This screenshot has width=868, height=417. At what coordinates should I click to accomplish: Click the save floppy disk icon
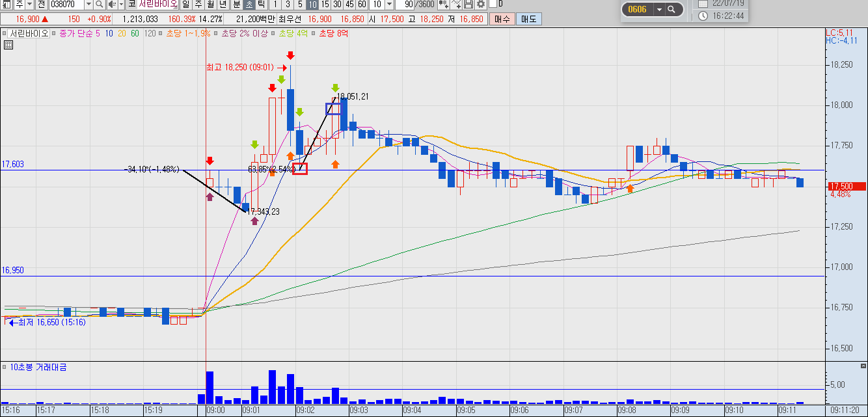(x=468, y=5)
